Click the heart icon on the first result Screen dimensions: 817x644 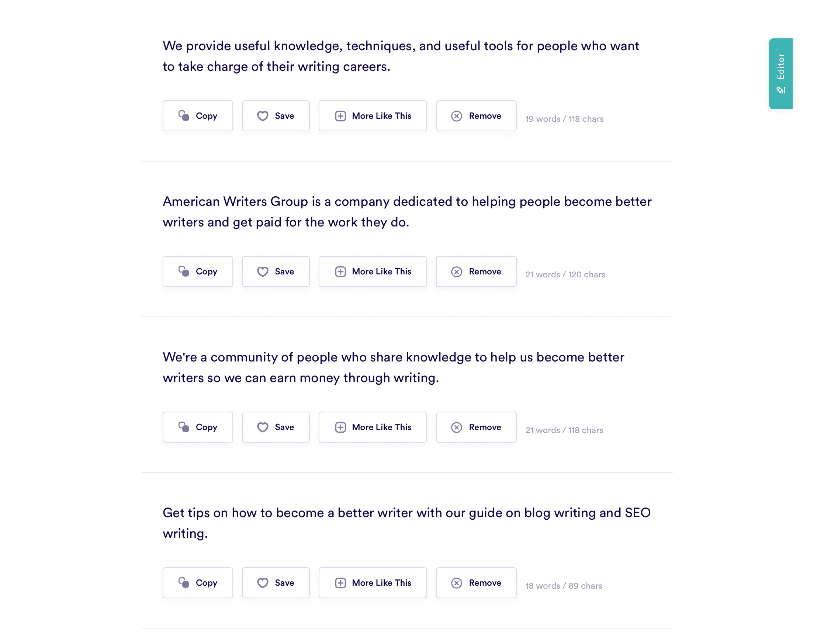coord(263,116)
